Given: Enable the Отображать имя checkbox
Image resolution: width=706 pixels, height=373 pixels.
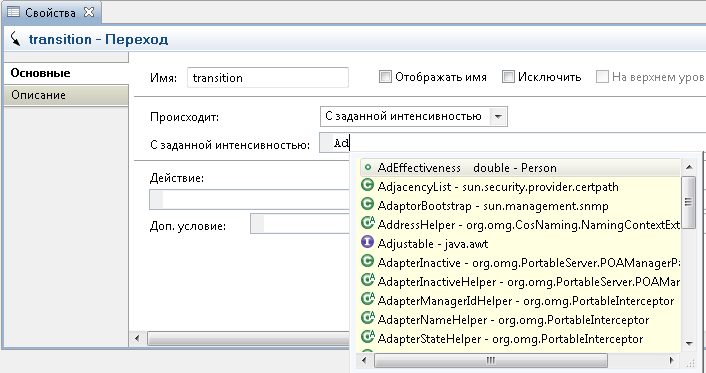Looking at the screenshot, I should coord(385,77).
